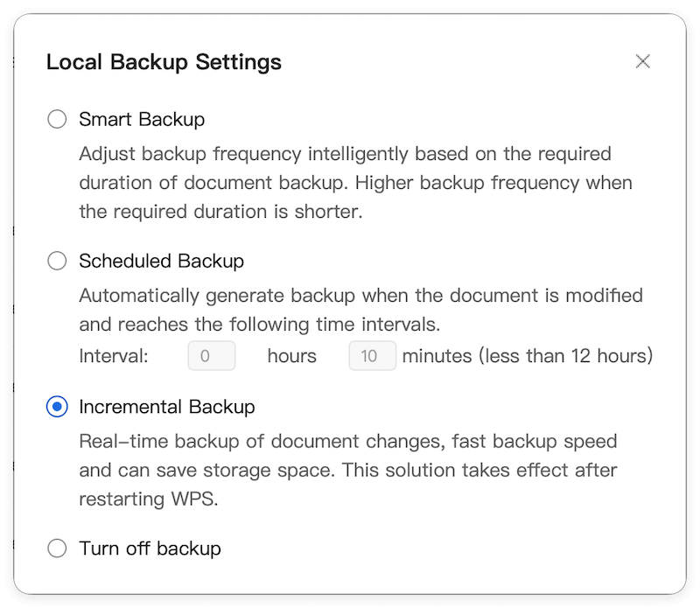
Task: Choose the Scheduled Backup option
Action: [x=57, y=261]
